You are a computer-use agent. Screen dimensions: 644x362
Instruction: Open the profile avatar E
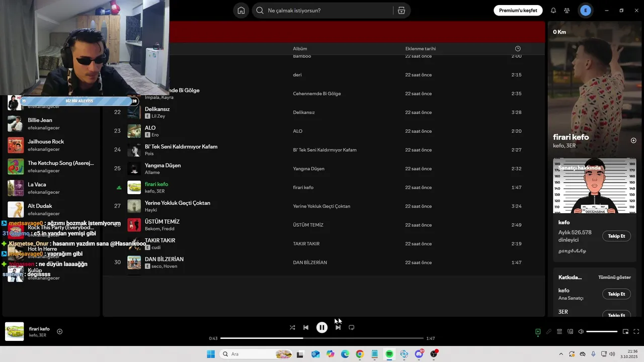point(585,11)
